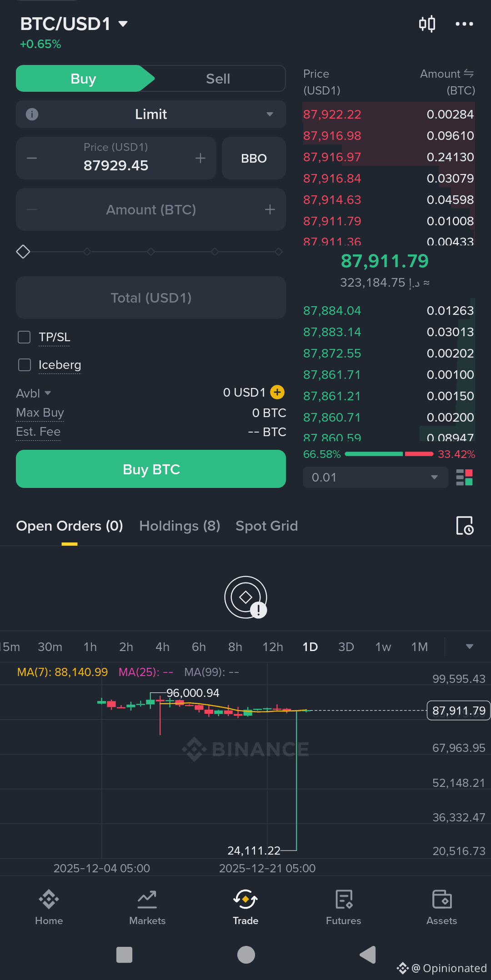The image size is (491, 980).
Task: Tap the 87,911.79 price tag on chart axis
Action: tap(459, 711)
